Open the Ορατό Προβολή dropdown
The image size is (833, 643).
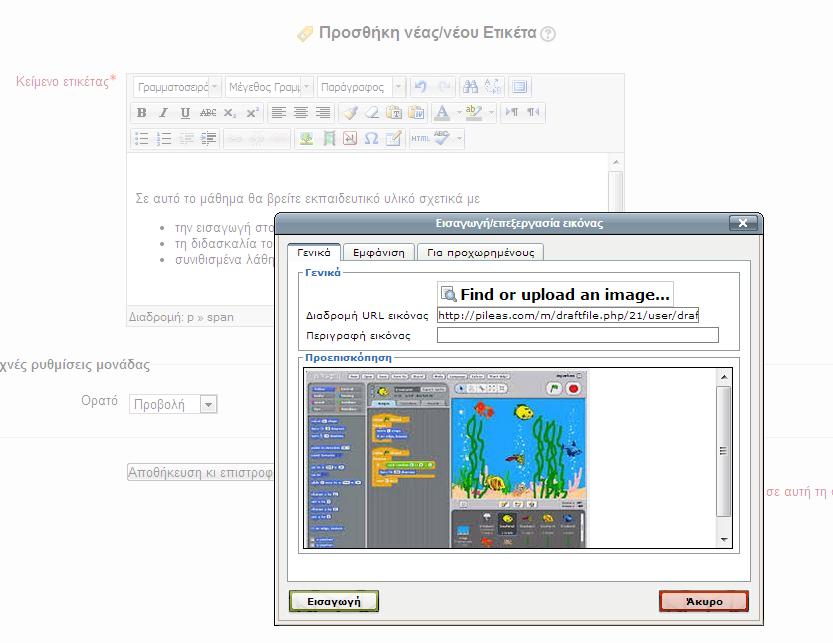pyautogui.click(x=173, y=404)
